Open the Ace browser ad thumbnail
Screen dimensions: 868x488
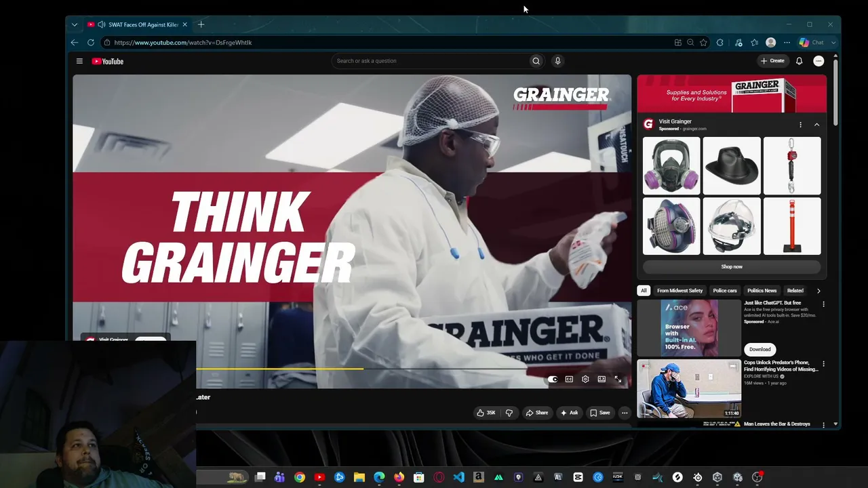[689, 328]
